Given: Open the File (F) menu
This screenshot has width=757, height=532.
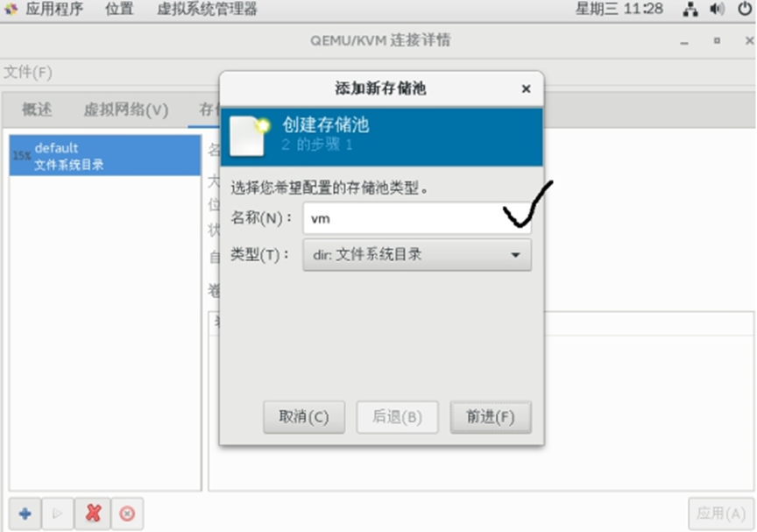Looking at the screenshot, I should click(x=27, y=73).
